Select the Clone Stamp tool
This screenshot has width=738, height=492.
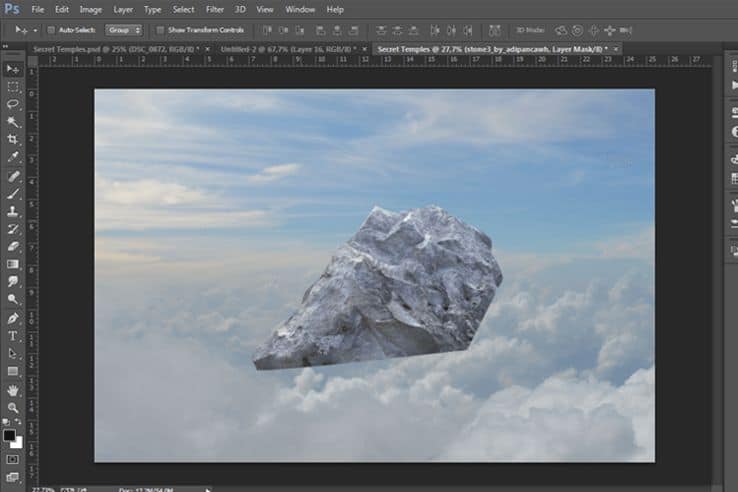pyautogui.click(x=13, y=211)
